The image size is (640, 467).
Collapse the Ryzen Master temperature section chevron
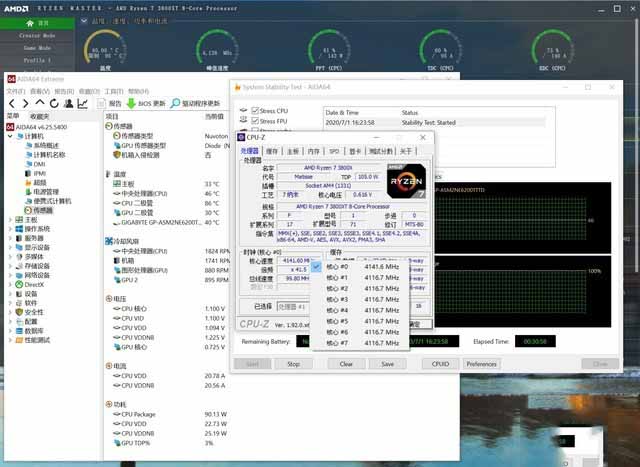pos(84,21)
